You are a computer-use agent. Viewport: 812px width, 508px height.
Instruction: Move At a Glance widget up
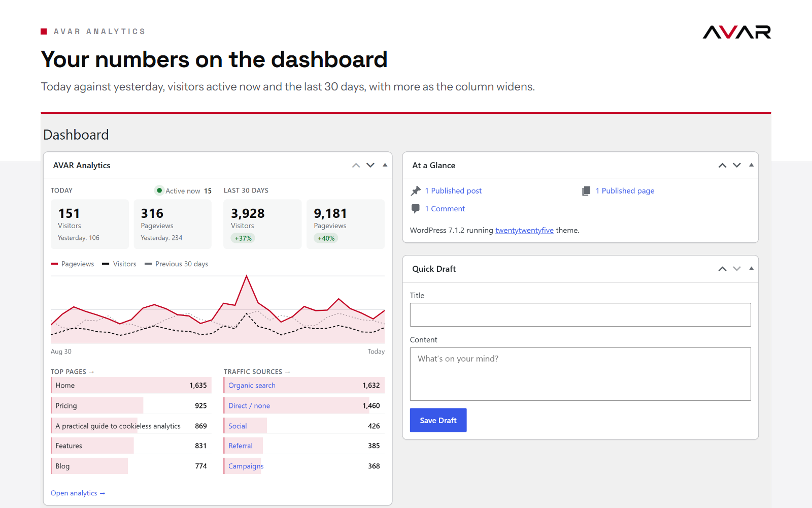coord(722,166)
